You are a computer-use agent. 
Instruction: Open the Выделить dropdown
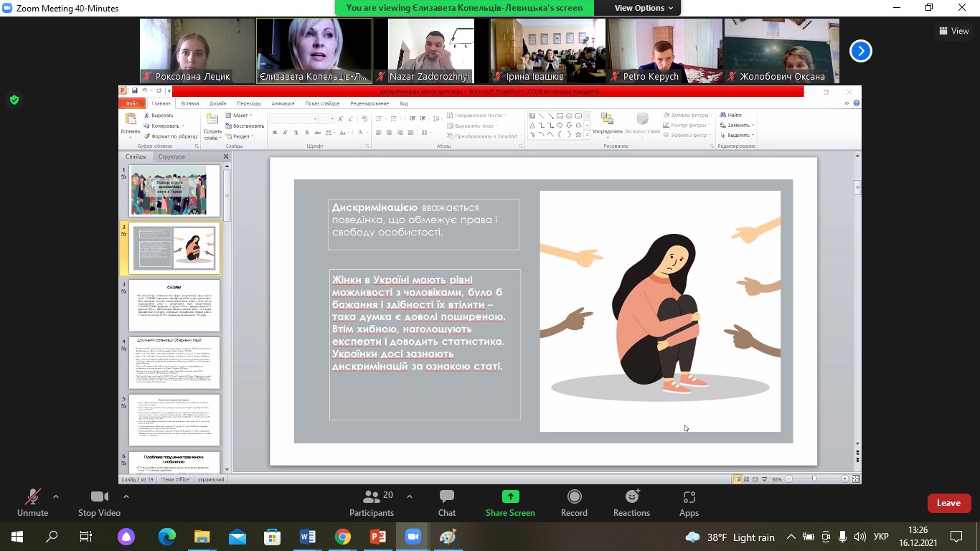[x=735, y=136]
